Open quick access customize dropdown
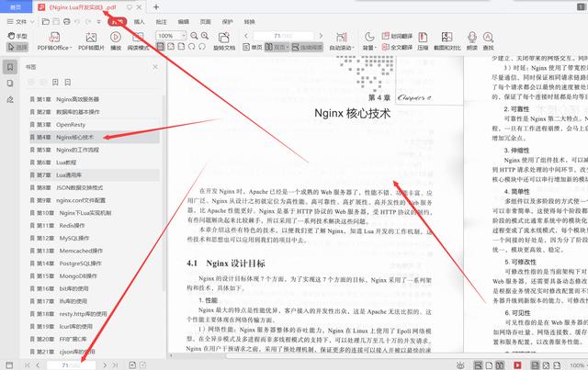This screenshot has width=588, height=370. coord(98,22)
